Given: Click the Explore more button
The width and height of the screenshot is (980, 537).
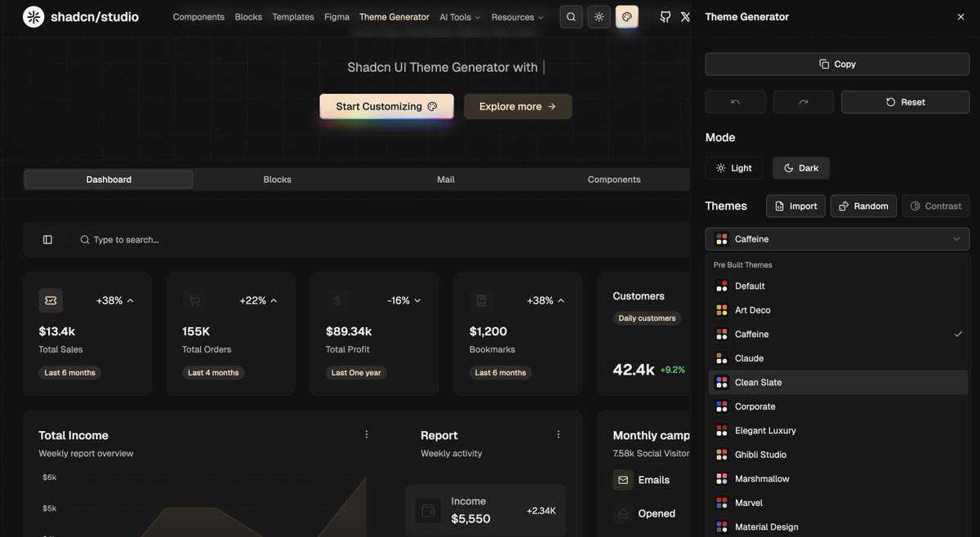Looking at the screenshot, I should [518, 106].
